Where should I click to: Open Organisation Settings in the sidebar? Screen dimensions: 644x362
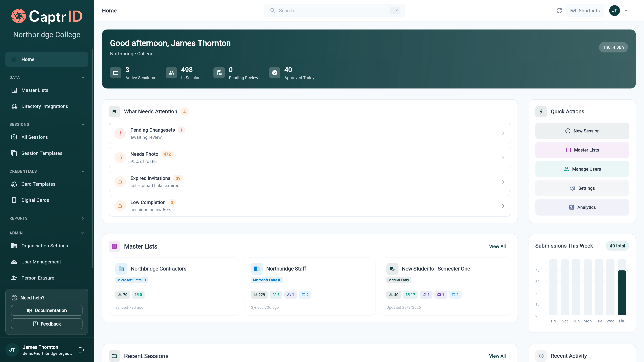point(47,246)
